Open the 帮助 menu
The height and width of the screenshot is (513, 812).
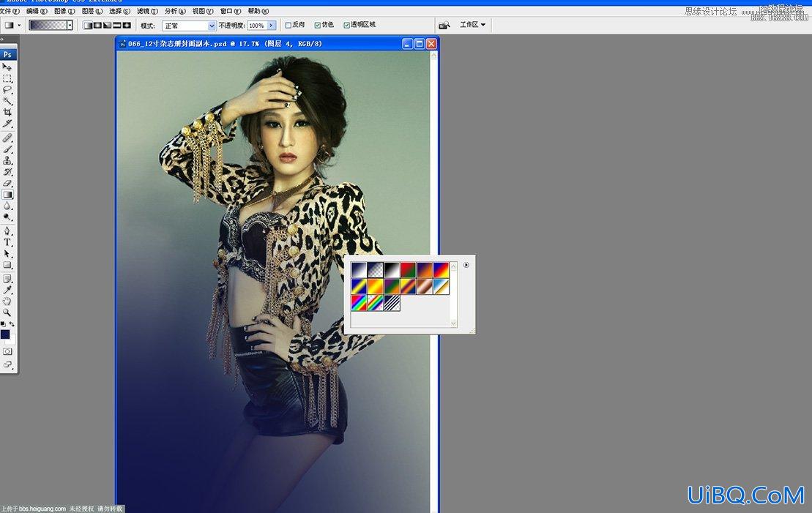[x=258, y=11]
